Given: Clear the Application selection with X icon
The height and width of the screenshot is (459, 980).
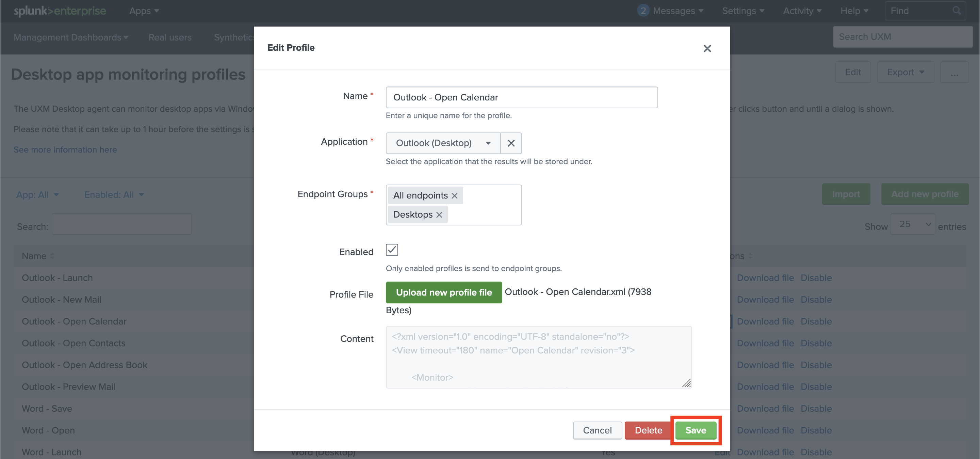Looking at the screenshot, I should [x=511, y=143].
